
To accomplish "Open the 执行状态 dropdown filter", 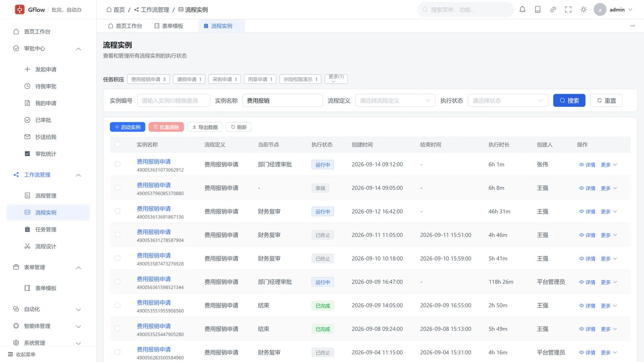I will pos(508,101).
